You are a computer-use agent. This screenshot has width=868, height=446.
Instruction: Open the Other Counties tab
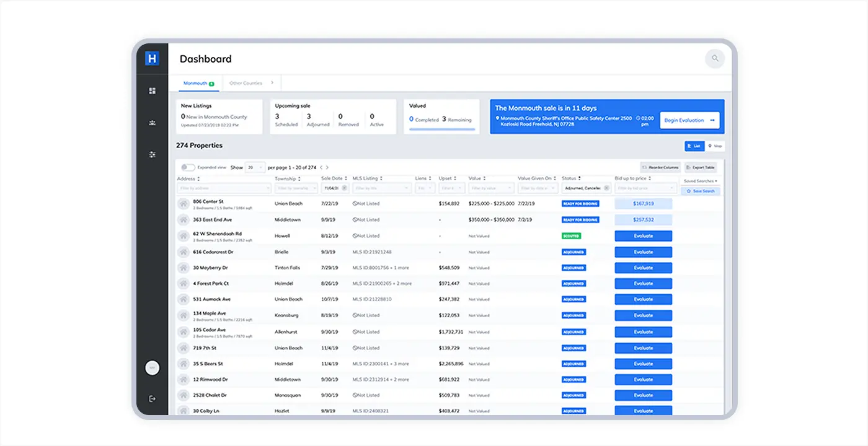(246, 83)
